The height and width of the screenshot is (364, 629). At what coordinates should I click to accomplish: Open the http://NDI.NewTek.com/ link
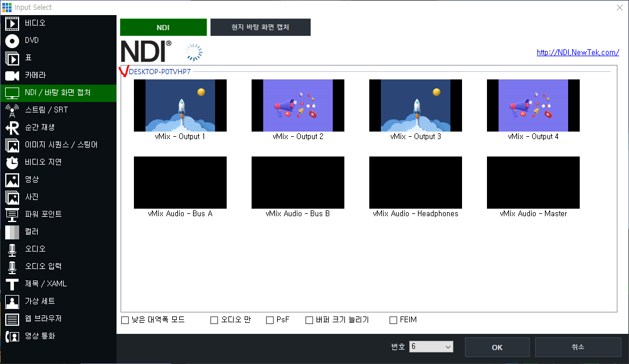[x=577, y=53]
